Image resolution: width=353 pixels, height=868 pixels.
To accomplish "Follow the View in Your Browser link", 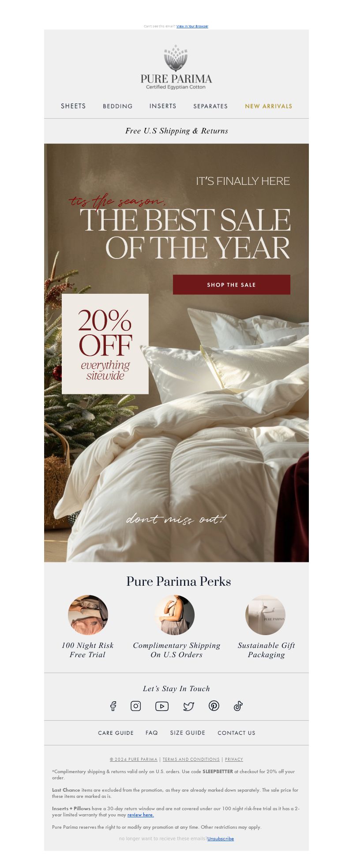I will pyautogui.click(x=192, y=26).
